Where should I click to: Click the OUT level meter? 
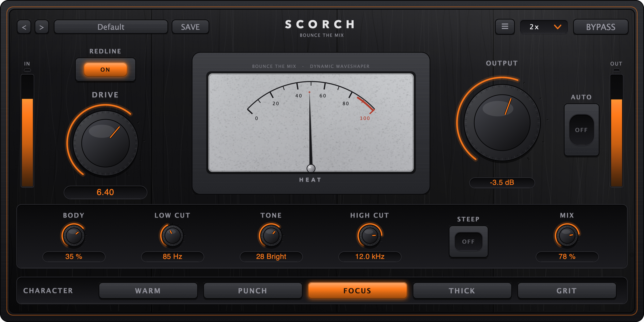[x=617, y=131]
